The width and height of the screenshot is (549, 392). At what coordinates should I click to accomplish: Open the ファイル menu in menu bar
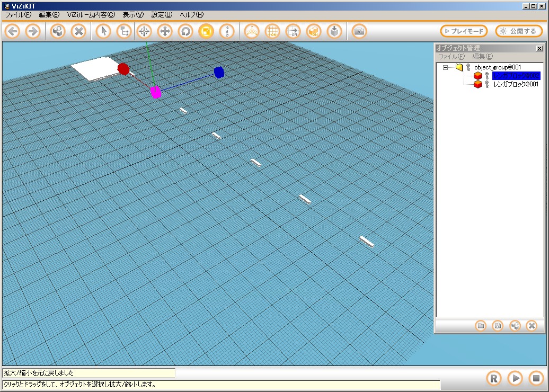tap(18, 15)
